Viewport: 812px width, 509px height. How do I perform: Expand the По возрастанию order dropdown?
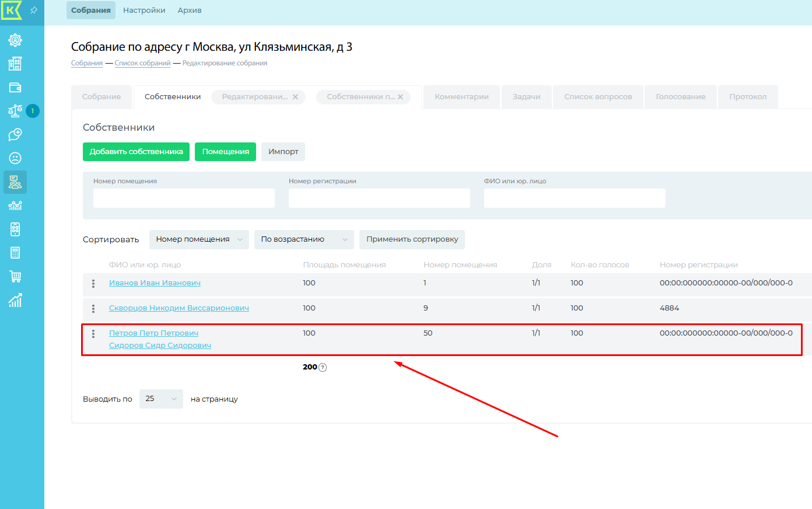pyautogui.click(x=304, y=239)
